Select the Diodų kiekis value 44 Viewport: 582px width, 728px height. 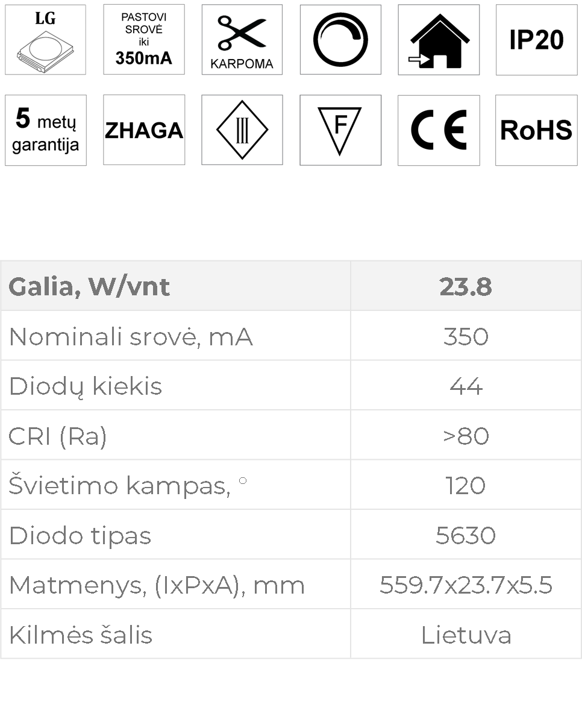click(466, 386)
